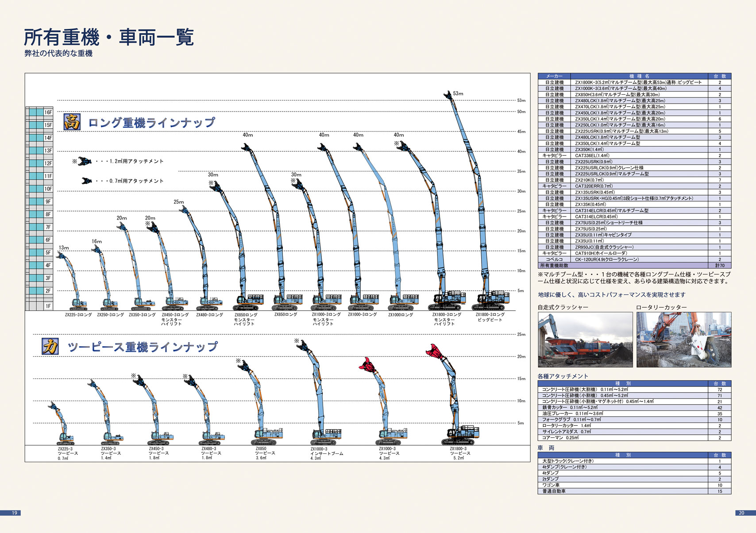Click the 高 badge icon beside ロング重機ラインナップ
Viewport: 756px width, 533px height.
[x=72, y=122]
